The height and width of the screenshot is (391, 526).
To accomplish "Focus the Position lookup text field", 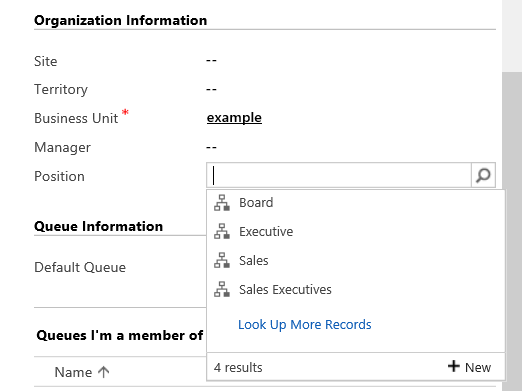I will coord(339,175).
